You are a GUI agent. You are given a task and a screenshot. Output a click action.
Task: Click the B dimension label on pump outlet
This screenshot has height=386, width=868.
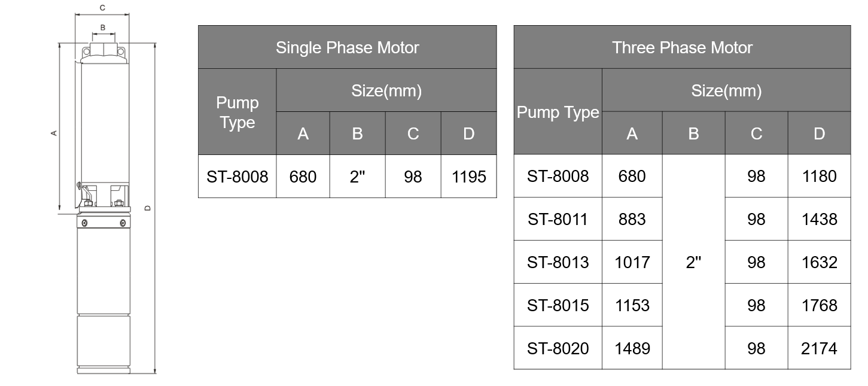103,28
